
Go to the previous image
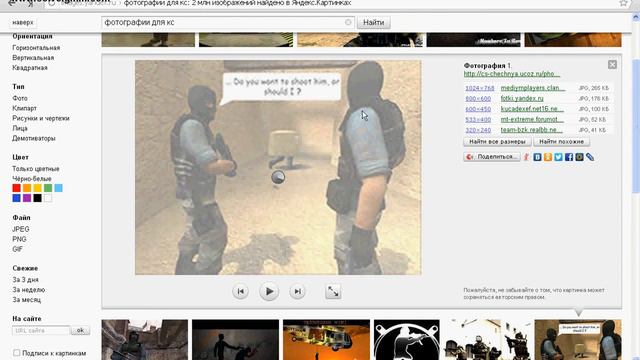pyautogui.click(x=240, y=291)
